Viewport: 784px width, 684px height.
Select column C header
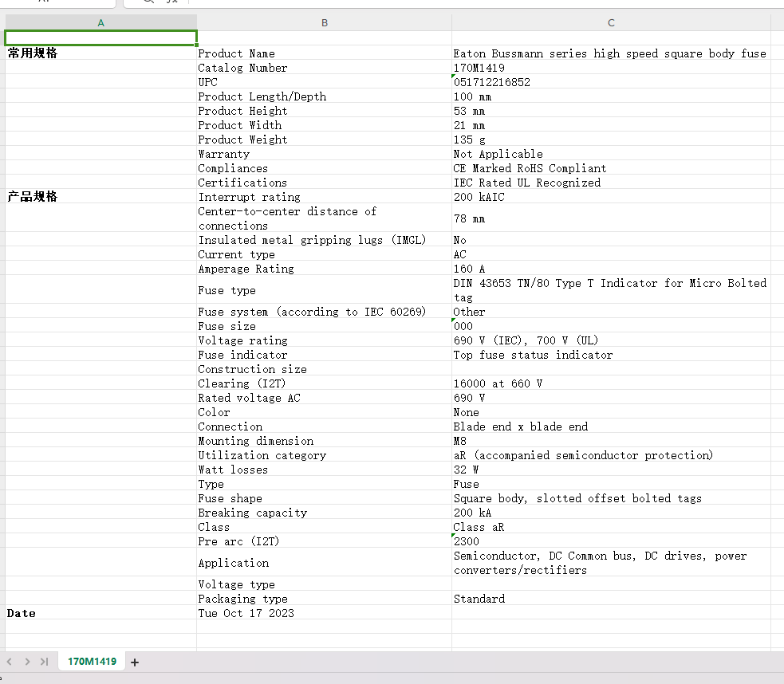click(611, 22)
